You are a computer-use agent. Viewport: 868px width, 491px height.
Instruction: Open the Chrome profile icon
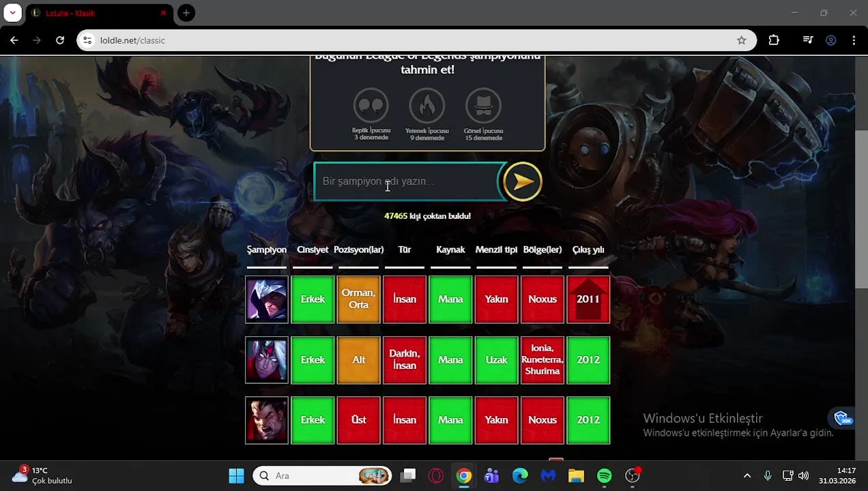tap(831, 40)
